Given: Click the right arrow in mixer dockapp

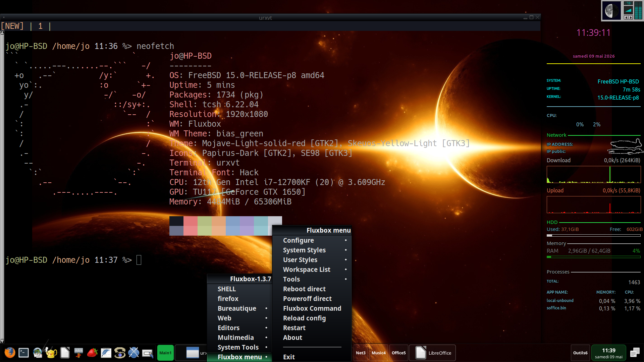Looking at the screenshot, I should pyautogui.click(x=631, y=17).
